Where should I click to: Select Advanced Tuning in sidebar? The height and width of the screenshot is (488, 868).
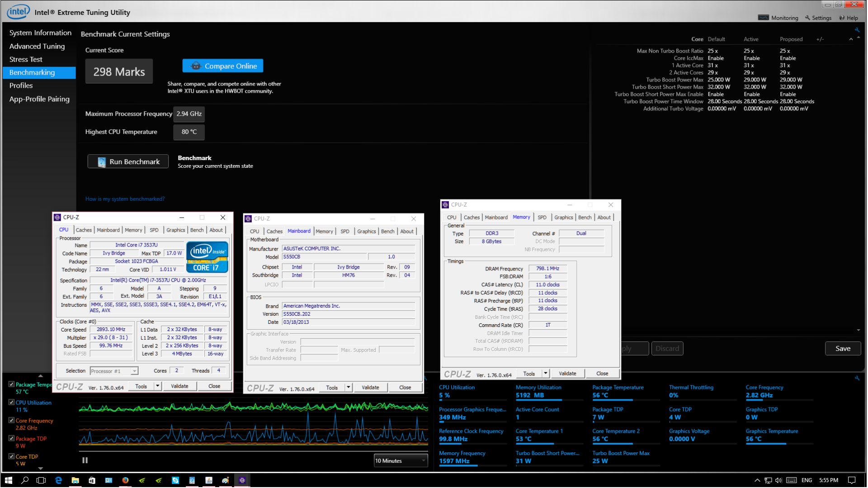pyautogui.click(x=37, y=46)
